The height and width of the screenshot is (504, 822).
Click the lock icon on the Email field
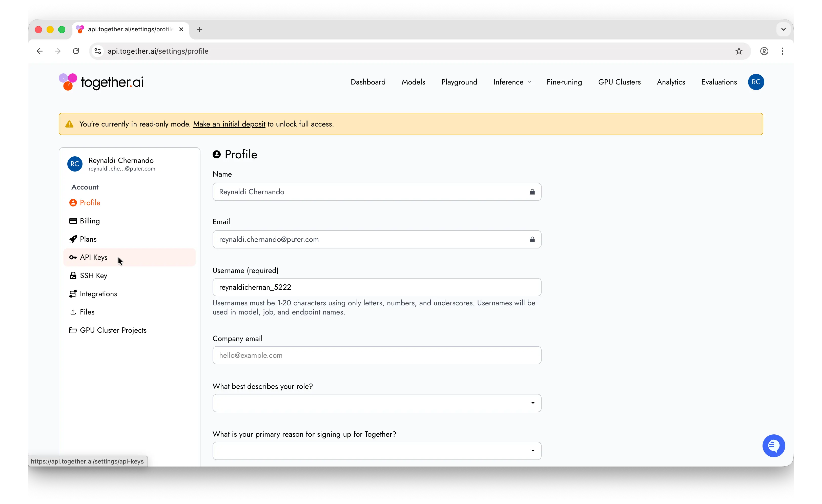pos(532,239)
